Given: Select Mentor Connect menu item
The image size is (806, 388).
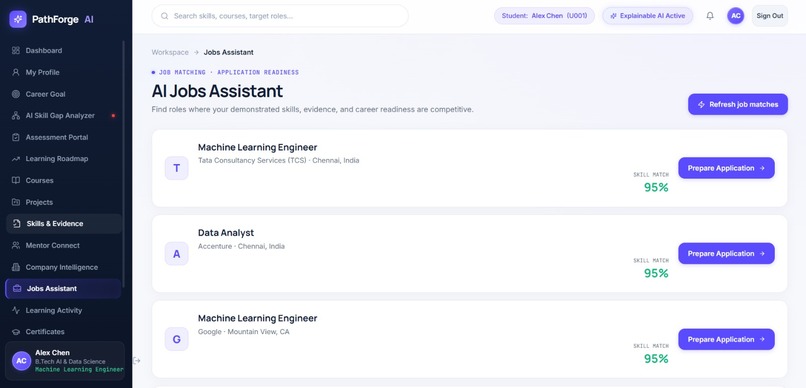Looking at the screenshot, I should point(64,245).
